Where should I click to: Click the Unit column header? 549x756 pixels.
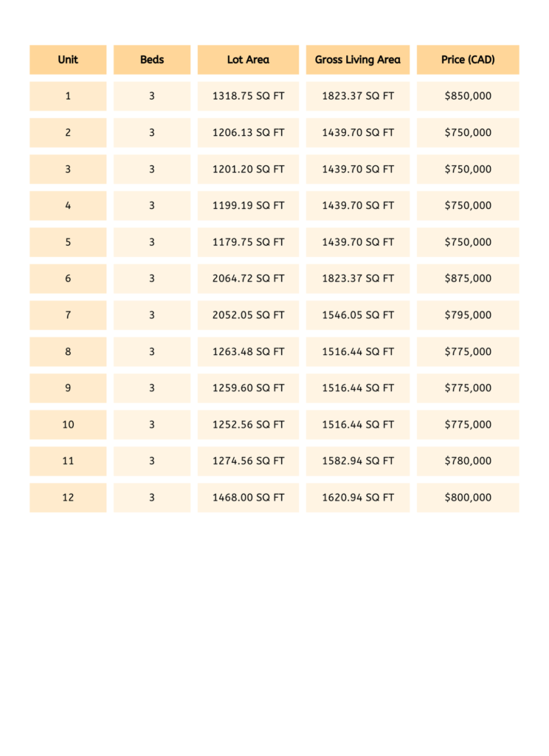pos(68,60)
